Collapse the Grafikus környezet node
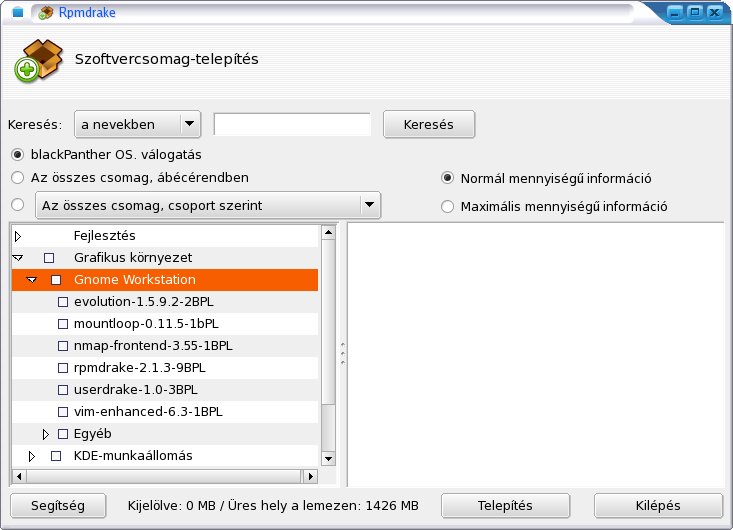 (18, 258)
